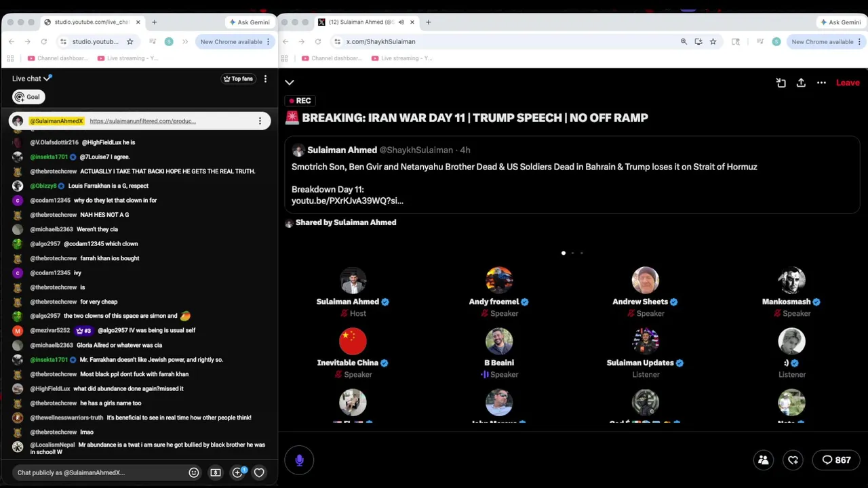Open the Space participants list icon
Screen dimensions: 868x488
[764, 460]
